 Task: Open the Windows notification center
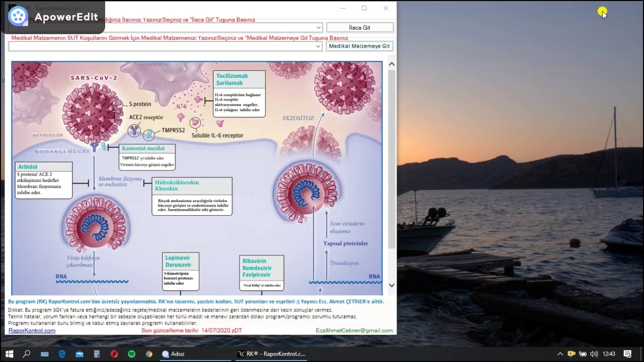point(627,354)
